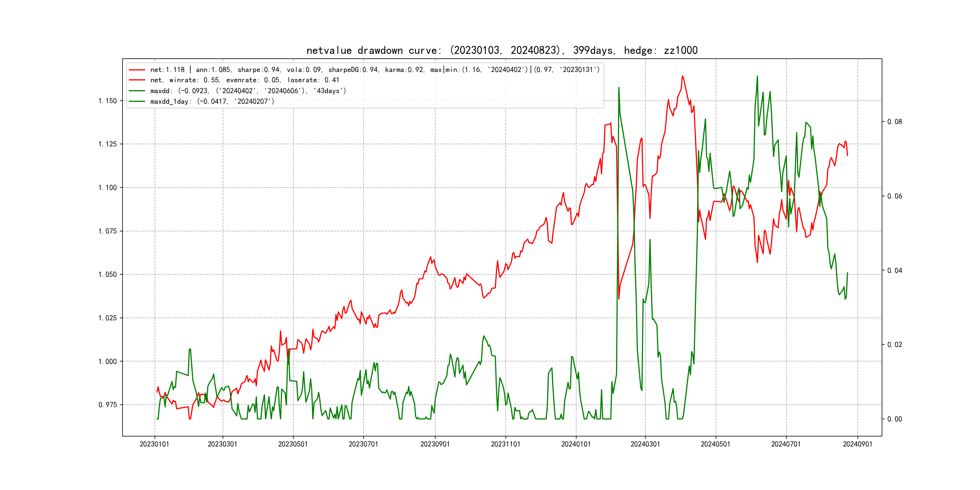The height and width of the screenshot is (490, 980).
Task: Click the 20230101 x-axis tick label
Action: click(x=155, y=444)
